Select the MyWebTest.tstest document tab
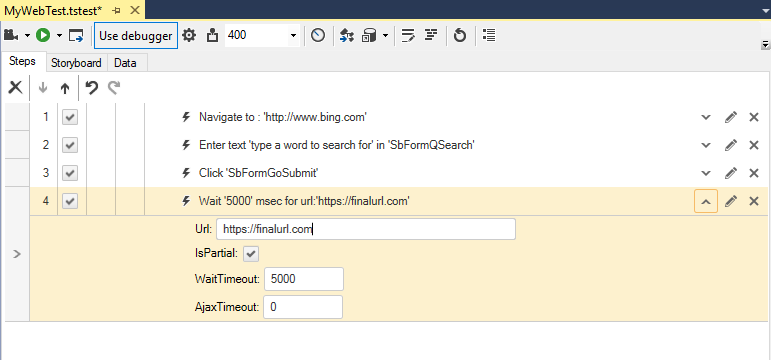Image resolution: width=771 pixels, height=360 pixels. pos(54,10)
